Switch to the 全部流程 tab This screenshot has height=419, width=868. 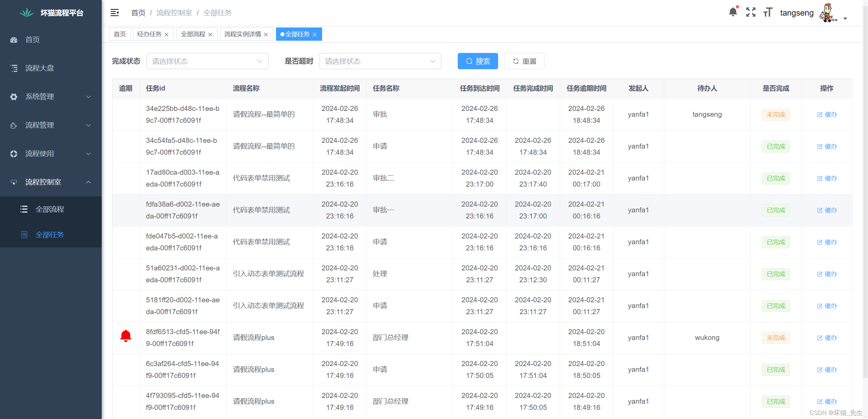click(x=193, y=34)
